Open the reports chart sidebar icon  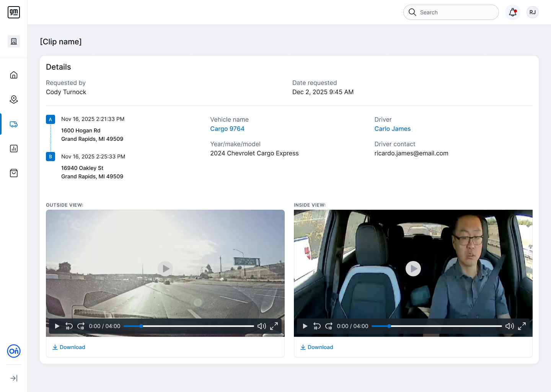coord(14,149)
